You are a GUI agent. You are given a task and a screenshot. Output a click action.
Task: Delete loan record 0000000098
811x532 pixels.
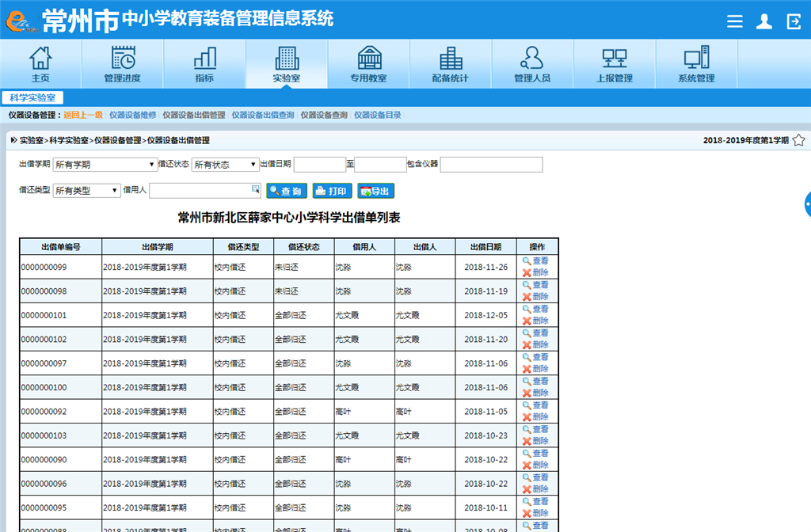point(536,297)
